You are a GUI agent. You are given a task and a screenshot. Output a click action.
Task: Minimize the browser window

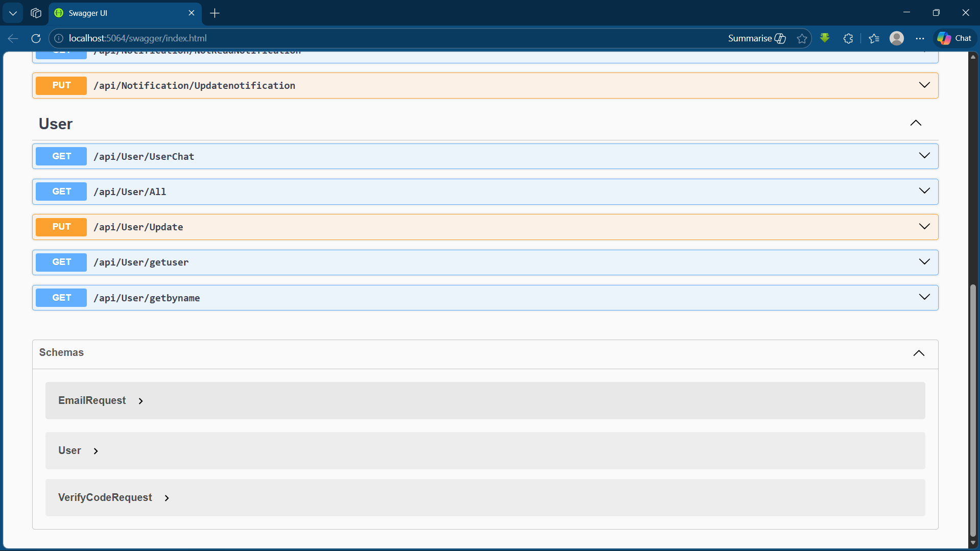[906, 13]
